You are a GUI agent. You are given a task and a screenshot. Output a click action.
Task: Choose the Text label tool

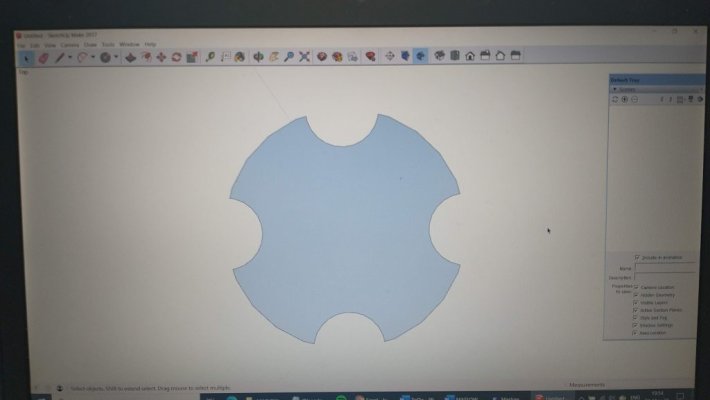coord(225,57)
